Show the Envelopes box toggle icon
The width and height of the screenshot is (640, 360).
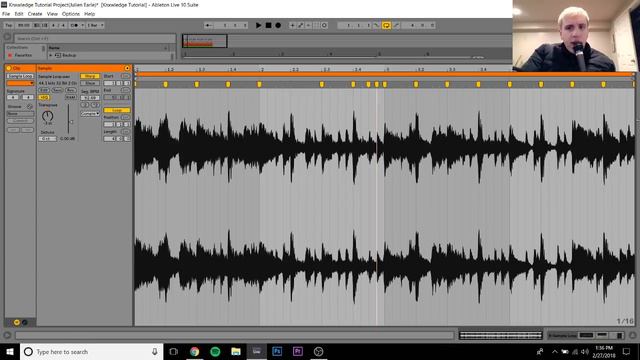24,322
